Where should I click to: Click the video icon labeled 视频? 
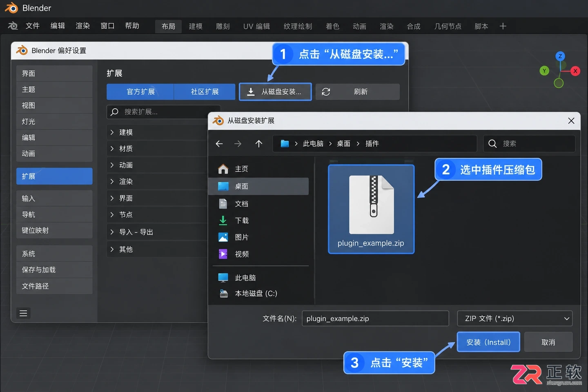pos(223,254)
